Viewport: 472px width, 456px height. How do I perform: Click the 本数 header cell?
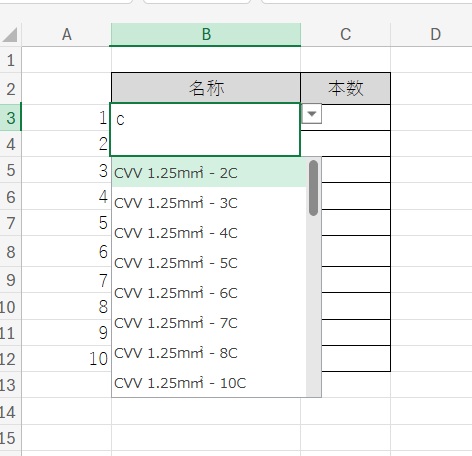[346, 88]
